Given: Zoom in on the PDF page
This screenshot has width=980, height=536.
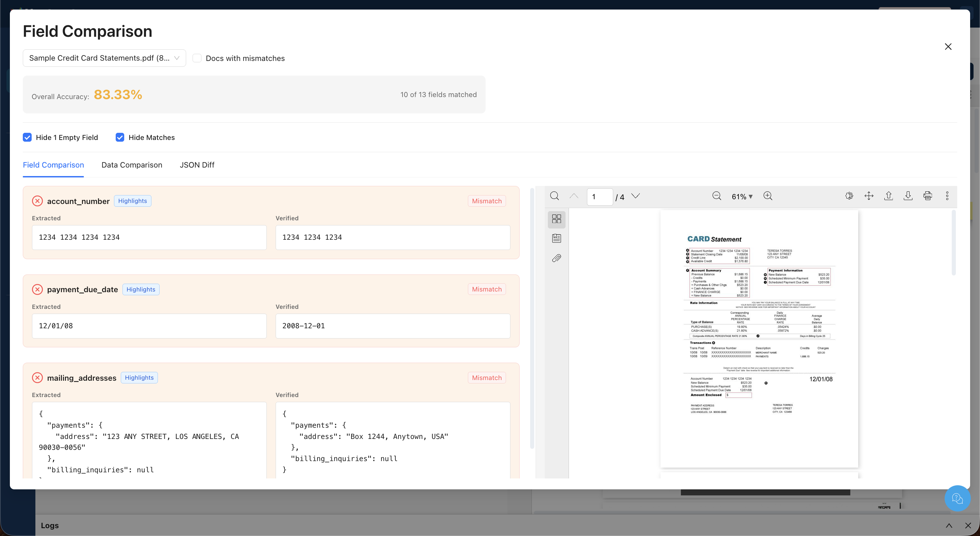Looking at the screenshot, I should point(768,196).
